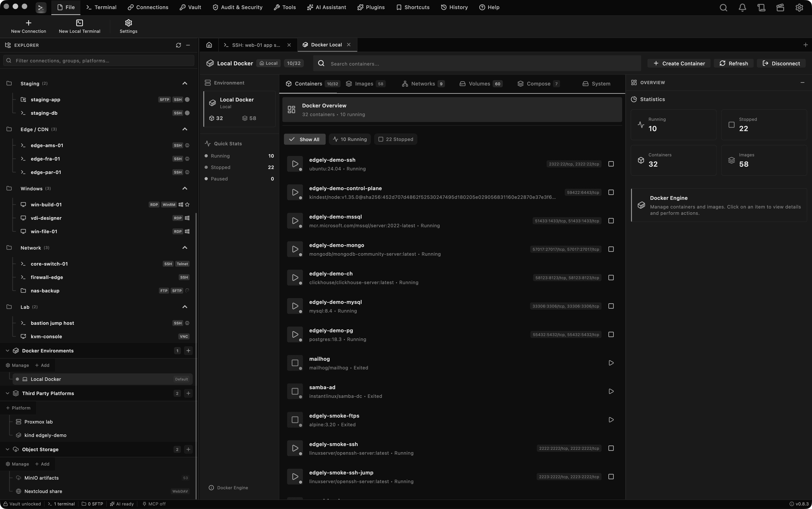Filter by 10 Running containers
The height and width of the screenshot is (509, 812).
[350, 139]
